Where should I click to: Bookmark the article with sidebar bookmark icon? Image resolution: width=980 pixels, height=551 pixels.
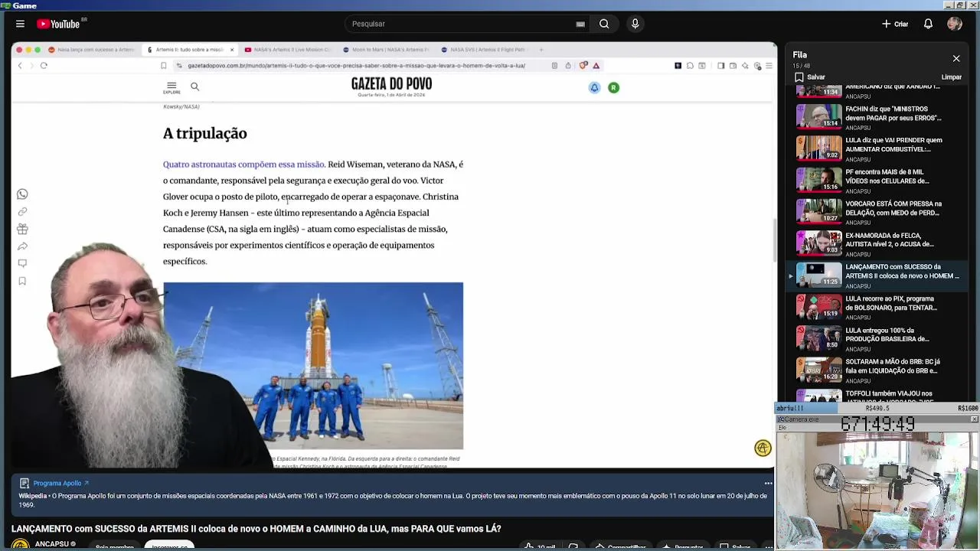pos(22,281)
